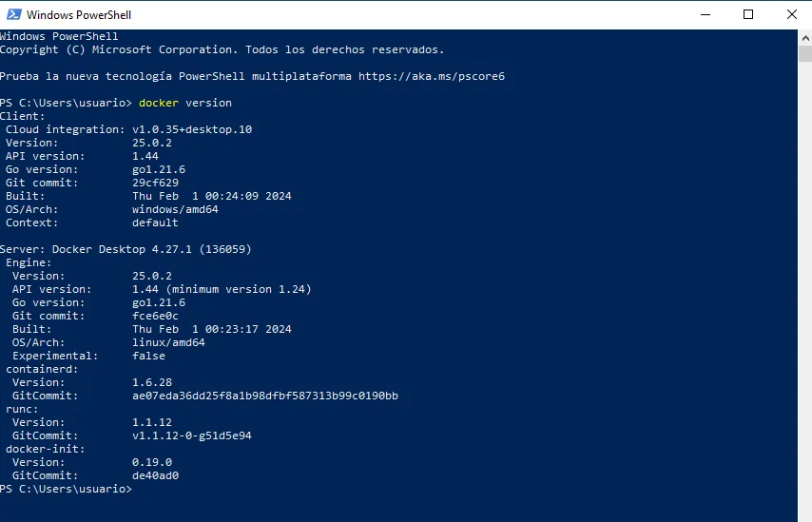Click the long containerd GitCommit hash
812x522 pixels.
click(x=264, y=396)
